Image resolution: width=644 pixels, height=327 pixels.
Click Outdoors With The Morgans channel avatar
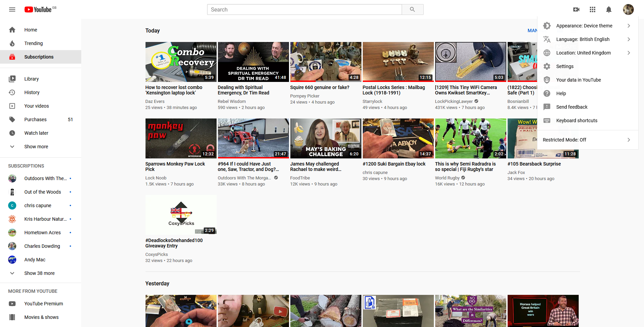coord(12,178)
